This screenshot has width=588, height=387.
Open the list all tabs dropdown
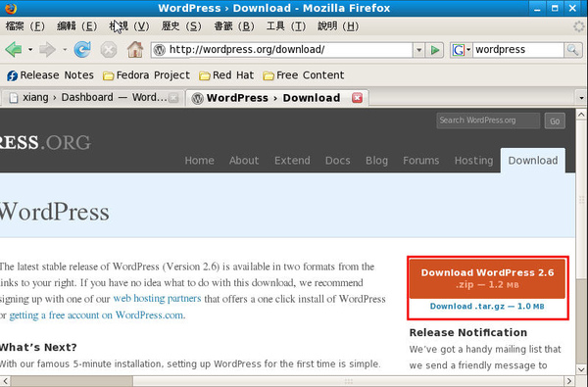tap(581, 98)
